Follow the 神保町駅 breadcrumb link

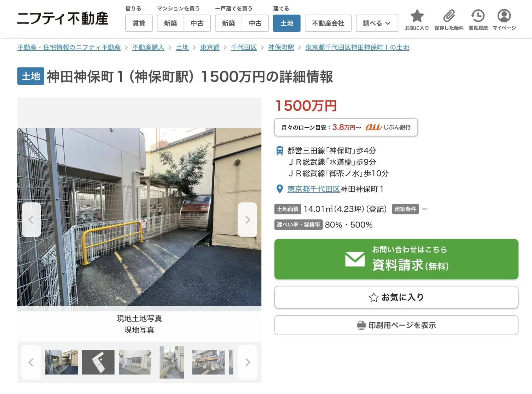pos(281,48)
